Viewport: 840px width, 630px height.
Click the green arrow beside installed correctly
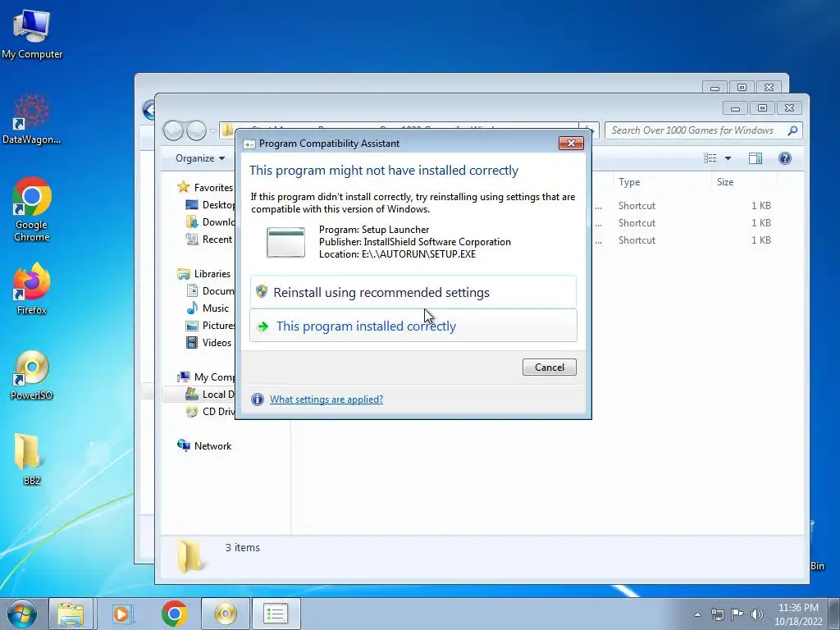(262, 326)
